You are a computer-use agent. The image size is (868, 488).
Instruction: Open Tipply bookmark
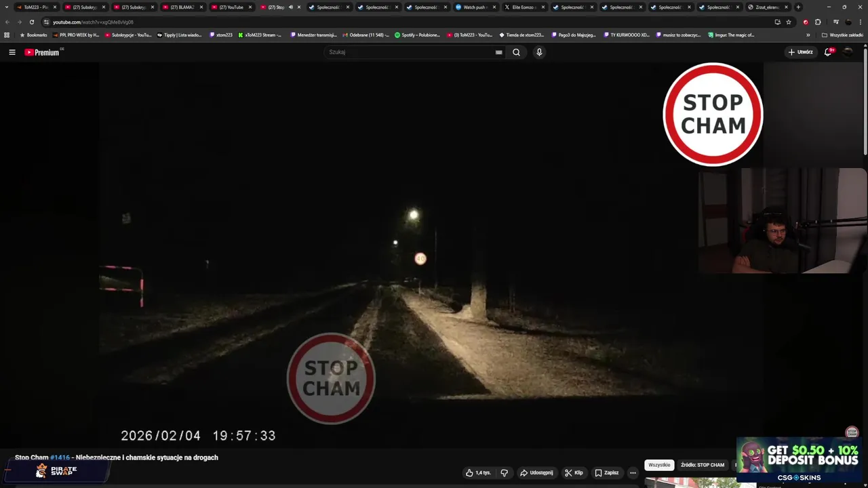(x=180, y=35)
